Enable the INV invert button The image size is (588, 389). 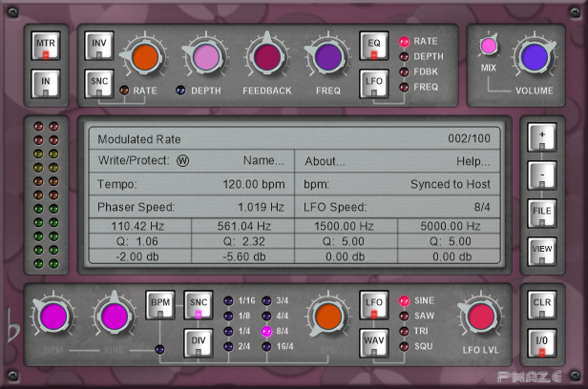click(x=99, y=47)
